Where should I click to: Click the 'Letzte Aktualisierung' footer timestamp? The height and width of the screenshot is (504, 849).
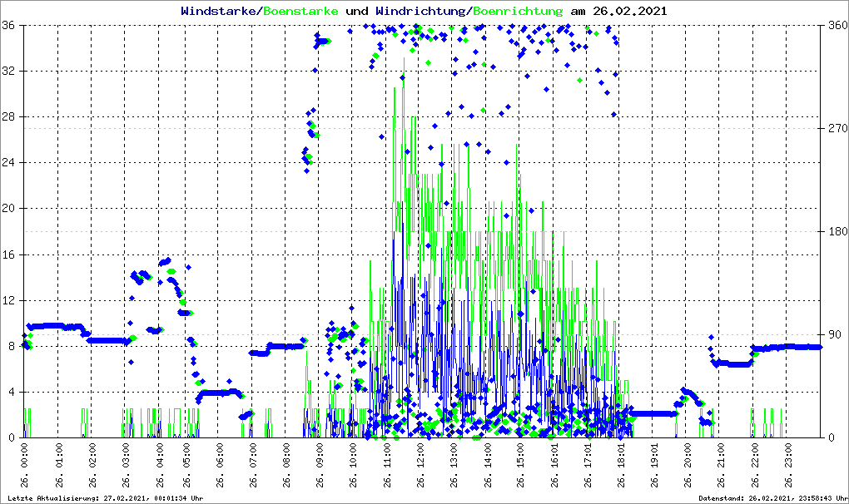tap(104, 498)
